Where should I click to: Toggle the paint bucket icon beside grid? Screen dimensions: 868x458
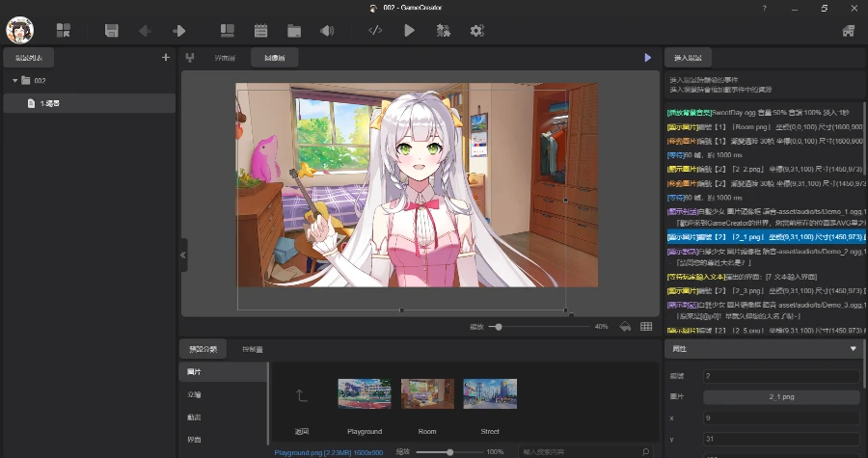pos(625,327)
